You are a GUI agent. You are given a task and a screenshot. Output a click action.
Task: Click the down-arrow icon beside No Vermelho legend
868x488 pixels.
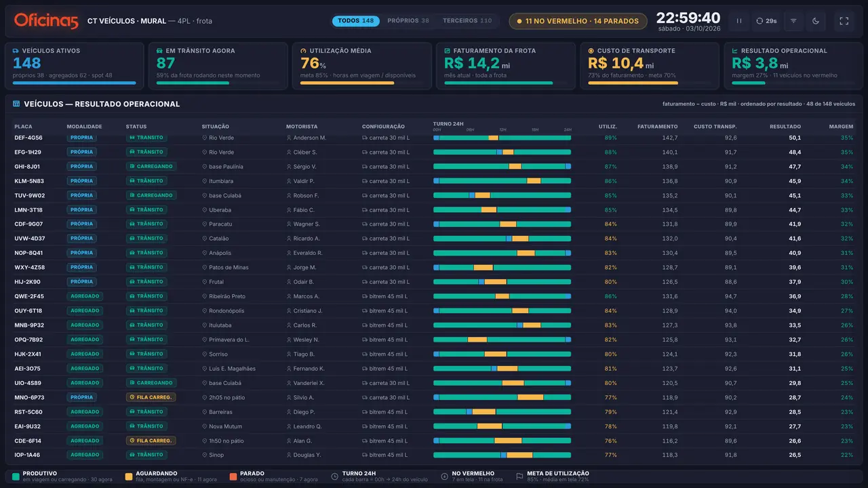point(445,476)
